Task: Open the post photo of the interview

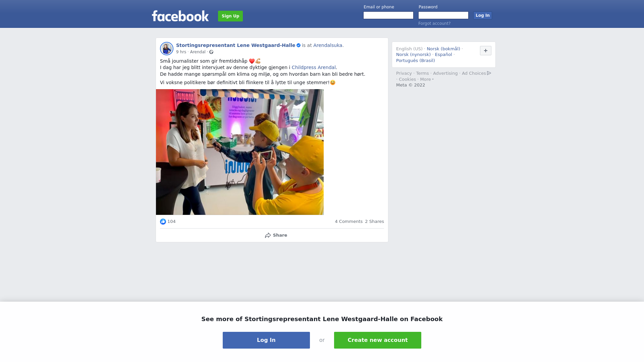Action: pyautogui.click(x=240, y=152)
